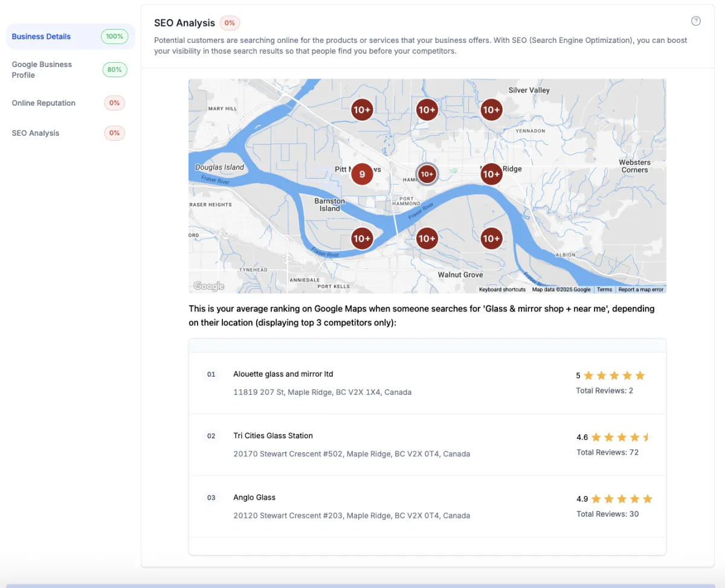This screenshot has height=588, width=725.
Task: Click rank number 02 badge
Action: point(211,436)
